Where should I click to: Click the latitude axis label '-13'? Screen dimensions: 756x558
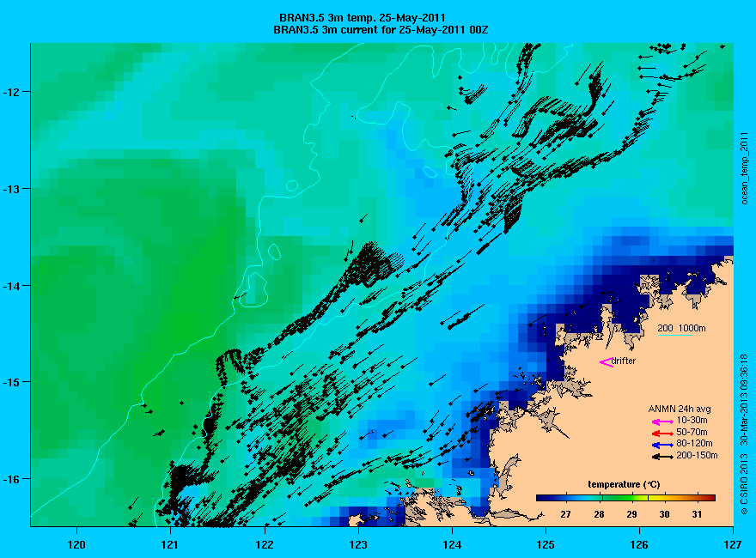point(10,189)
